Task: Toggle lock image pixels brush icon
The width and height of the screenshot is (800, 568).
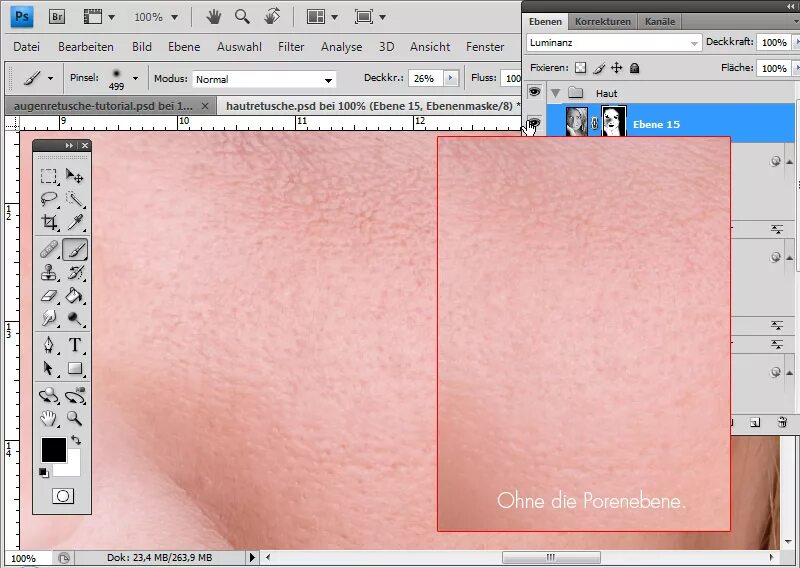Action: (x=599, y=68)
